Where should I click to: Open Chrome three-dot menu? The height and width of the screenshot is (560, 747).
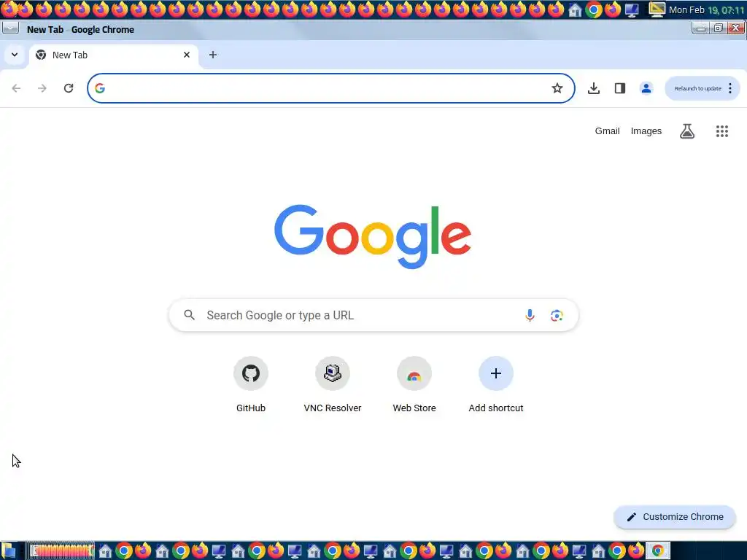coord(729,88)
